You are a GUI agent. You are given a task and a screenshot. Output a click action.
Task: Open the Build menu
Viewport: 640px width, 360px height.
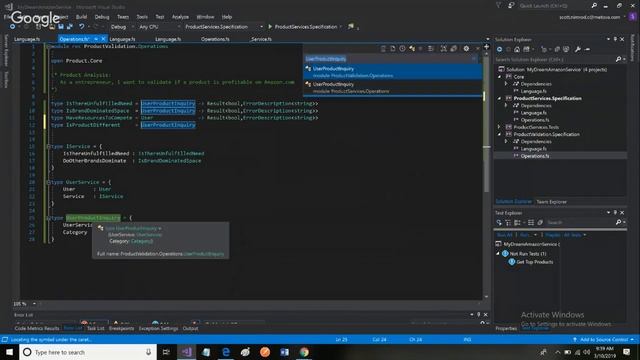point(81,17)
